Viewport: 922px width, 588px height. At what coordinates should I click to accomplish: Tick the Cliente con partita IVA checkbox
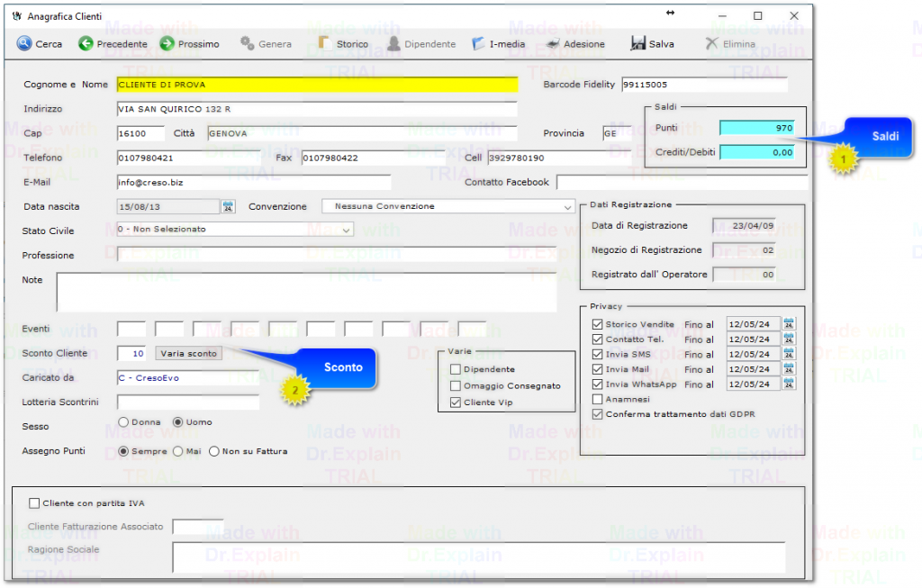coord(35,503)
